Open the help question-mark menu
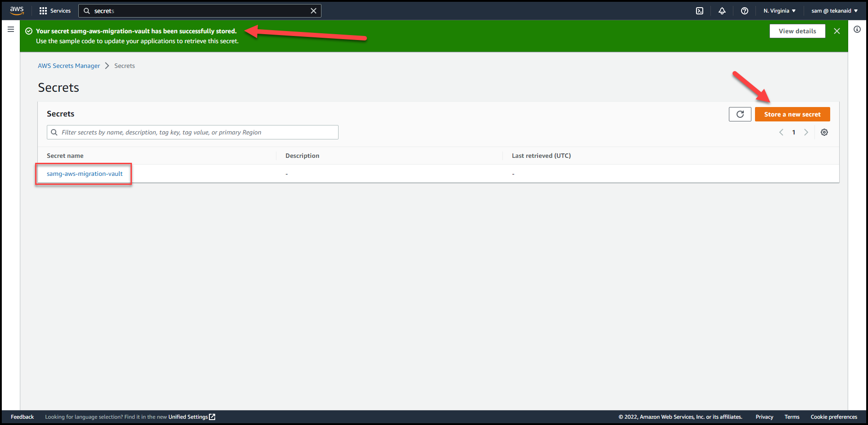 coord(744,10)
